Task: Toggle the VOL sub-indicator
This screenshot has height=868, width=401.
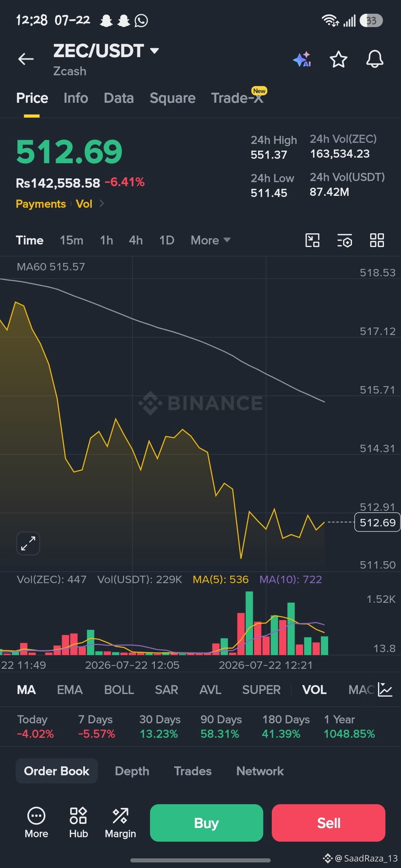Action: click(314, 690)
